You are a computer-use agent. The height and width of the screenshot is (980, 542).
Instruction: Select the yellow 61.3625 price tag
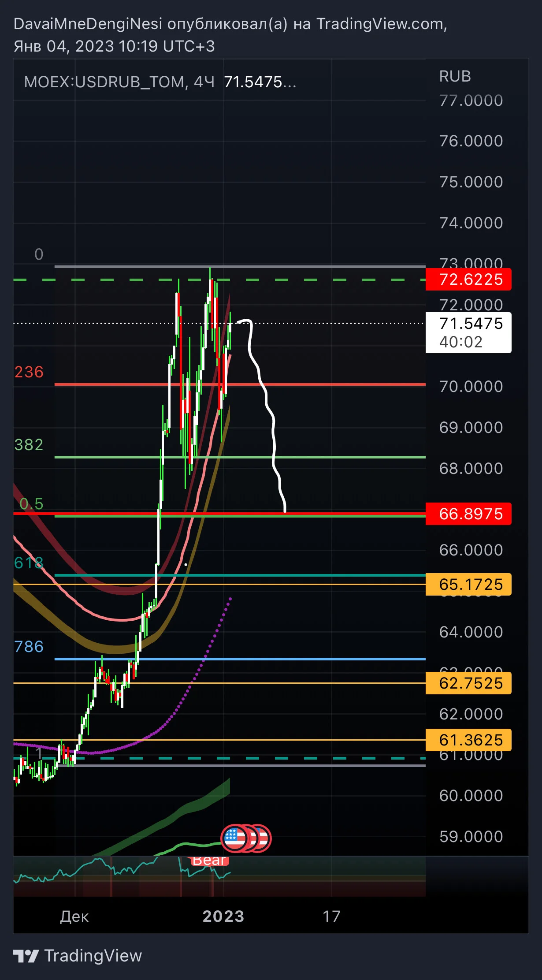[x=468, y=740]
